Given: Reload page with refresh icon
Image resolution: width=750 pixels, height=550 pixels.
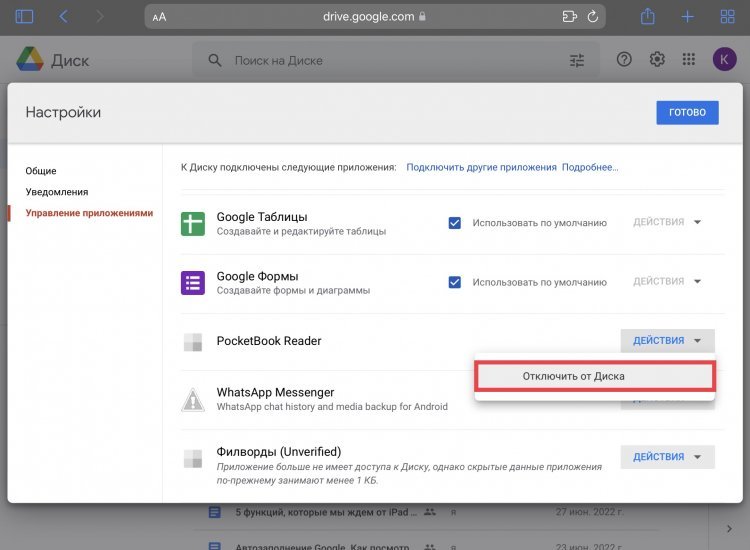Looking at the screenshot, I should tap(593, 17).
